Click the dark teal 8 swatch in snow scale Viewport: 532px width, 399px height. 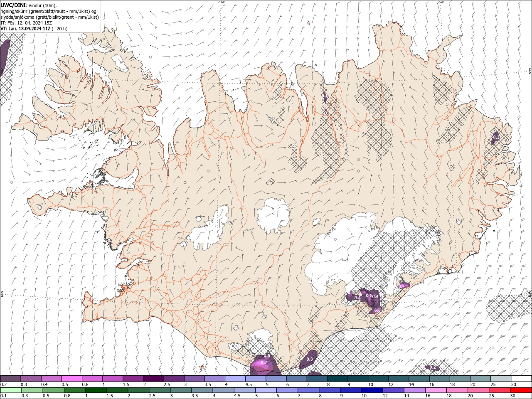(x=337, y=379)
